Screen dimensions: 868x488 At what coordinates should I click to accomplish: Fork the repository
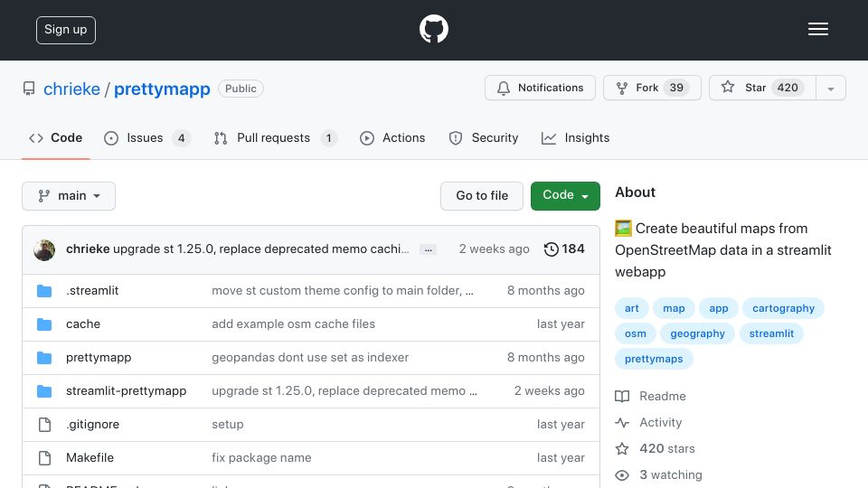[x=652, y=88]
